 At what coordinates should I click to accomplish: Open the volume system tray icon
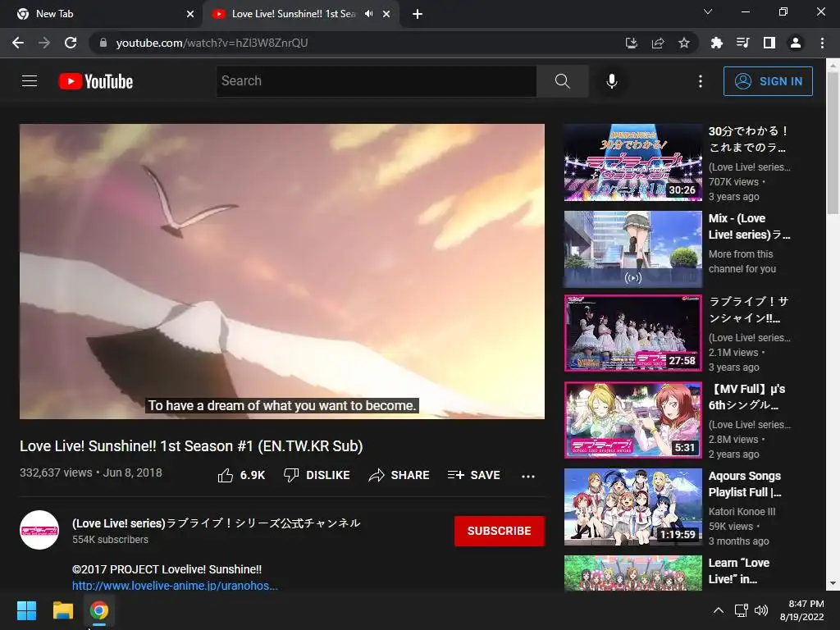[760, 610]
